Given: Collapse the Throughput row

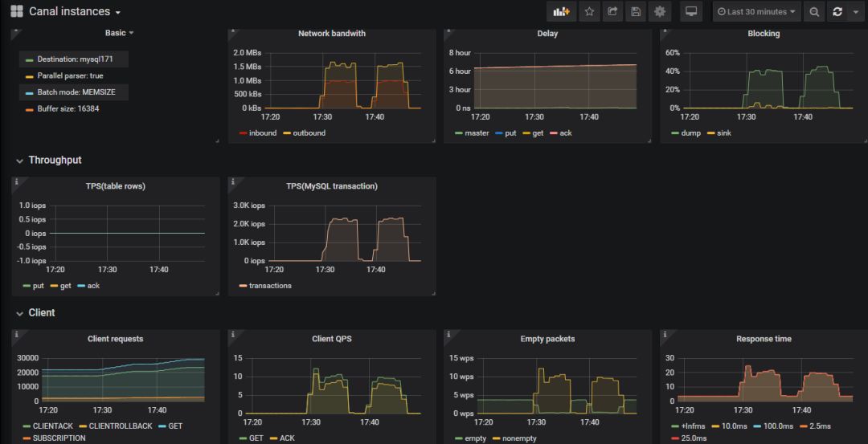Looking at the screenshot, I should (20, 161).
